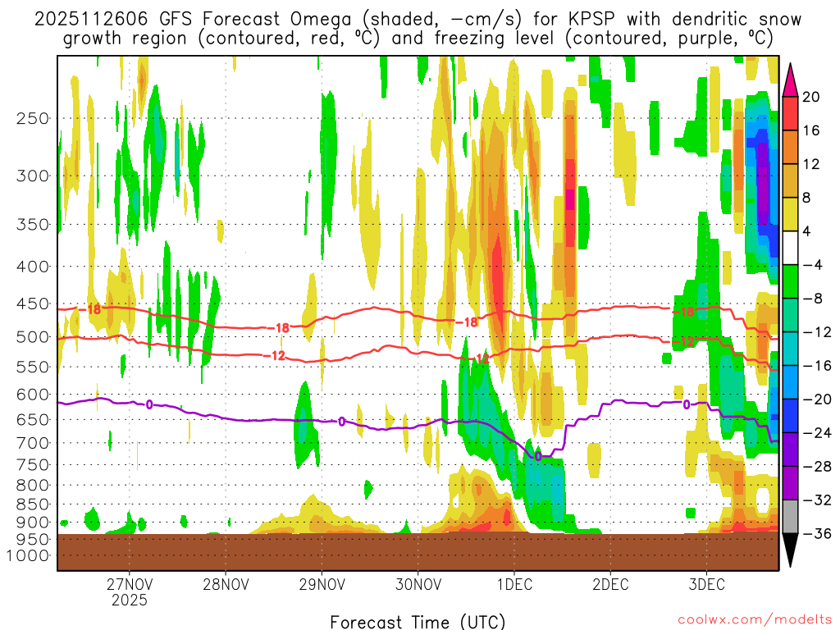
Task: Select the 650 pressure level label
Action: [33, 419]
